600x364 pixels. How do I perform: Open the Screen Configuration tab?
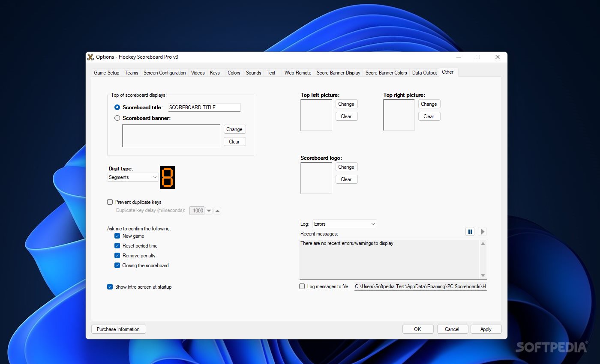pyautogui.click(x=165, y=73)
